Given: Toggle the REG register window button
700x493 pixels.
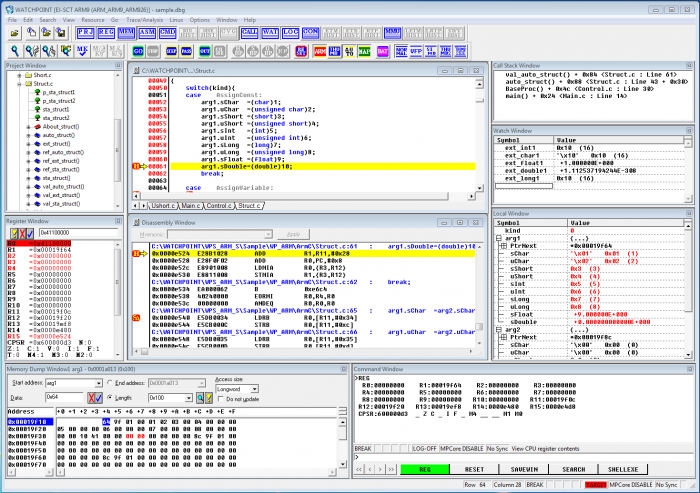Looking at the screenshot, I should [x=106, y=33].
